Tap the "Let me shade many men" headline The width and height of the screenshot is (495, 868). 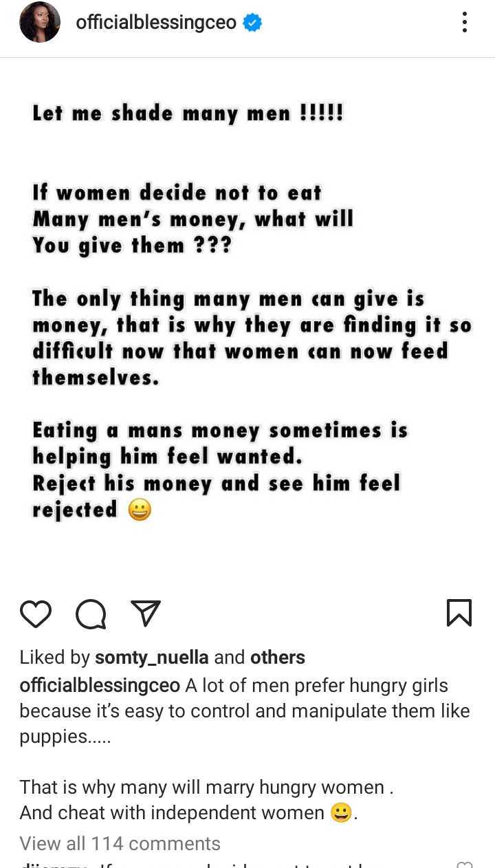tap(187, 114)
